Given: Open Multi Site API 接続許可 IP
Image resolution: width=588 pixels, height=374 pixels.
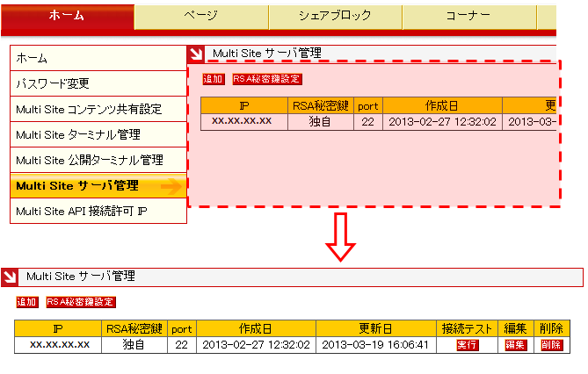Looking at the screenshot, I should (x=98, y=211).
